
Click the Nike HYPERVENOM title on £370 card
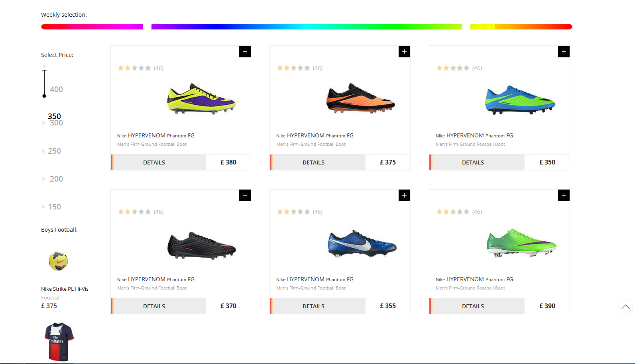coord(156,279)
